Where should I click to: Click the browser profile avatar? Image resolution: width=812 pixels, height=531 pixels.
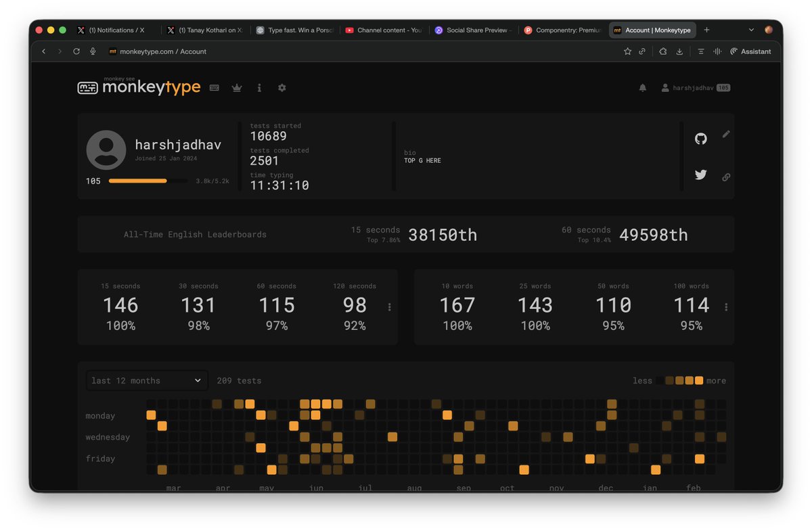[x=769, y=30]
